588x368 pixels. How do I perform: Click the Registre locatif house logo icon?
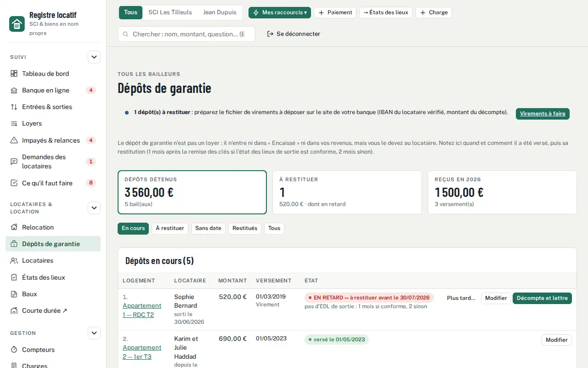tap(17, 24)
